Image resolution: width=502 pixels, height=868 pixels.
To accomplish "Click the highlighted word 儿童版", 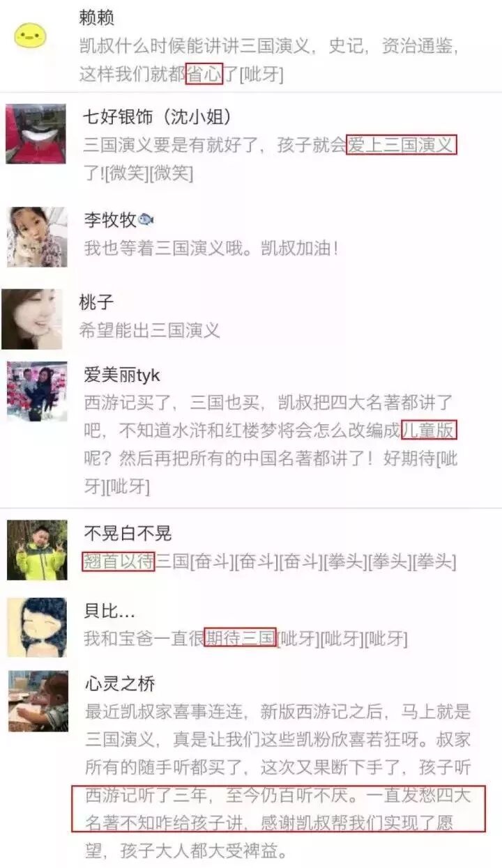I will (x=429, y=431).
